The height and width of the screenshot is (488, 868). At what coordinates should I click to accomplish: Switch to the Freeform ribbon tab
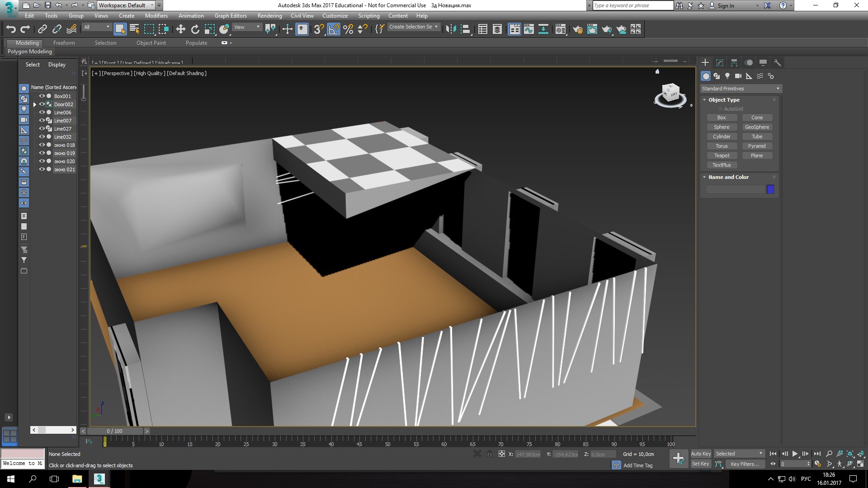click(x=64, y=43)
